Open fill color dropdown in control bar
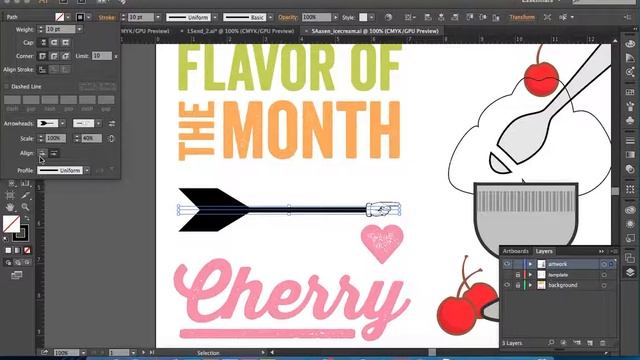The width and height of the screenshot is (640, 360). coord(68,17)
